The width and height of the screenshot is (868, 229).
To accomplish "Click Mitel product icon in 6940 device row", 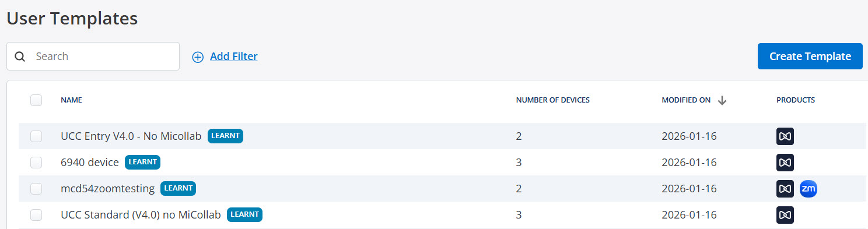I will [x=785, y=163].
